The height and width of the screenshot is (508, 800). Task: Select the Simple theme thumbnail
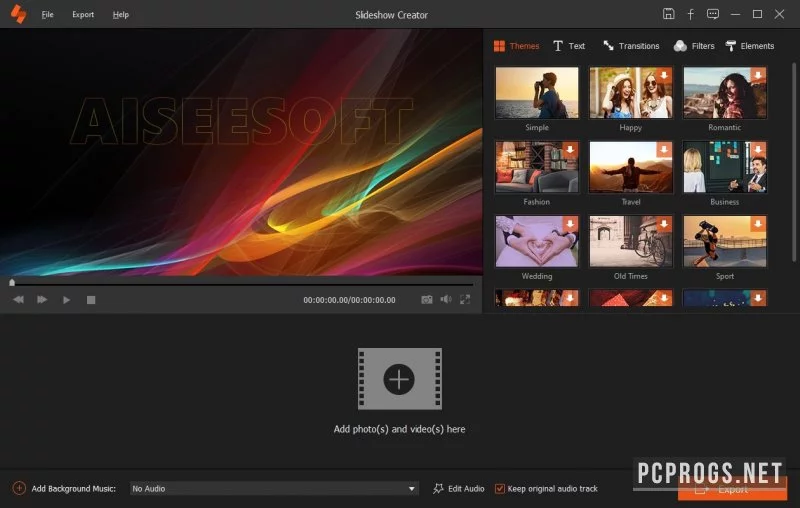pos(537,93)
